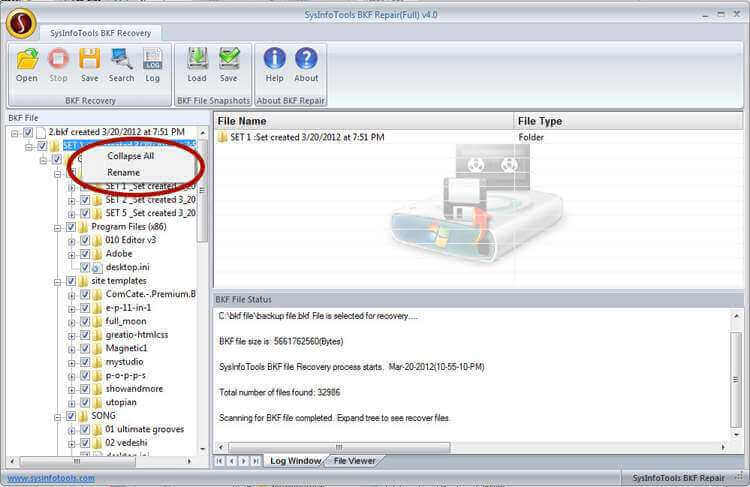Screen dimensions: 750x487
Task: Select Rename in the context menu
Action: pos(124,172)
